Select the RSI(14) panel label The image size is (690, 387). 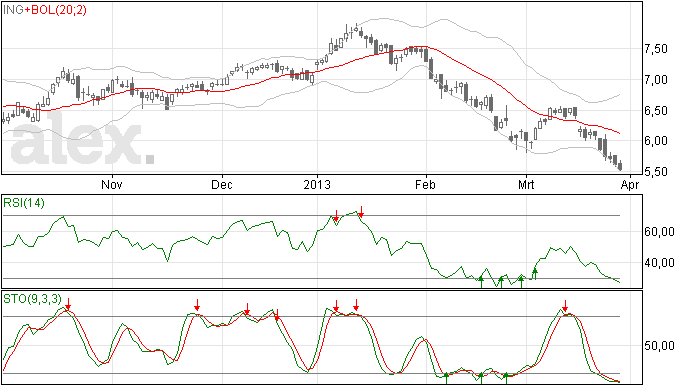tap(24, 203)
